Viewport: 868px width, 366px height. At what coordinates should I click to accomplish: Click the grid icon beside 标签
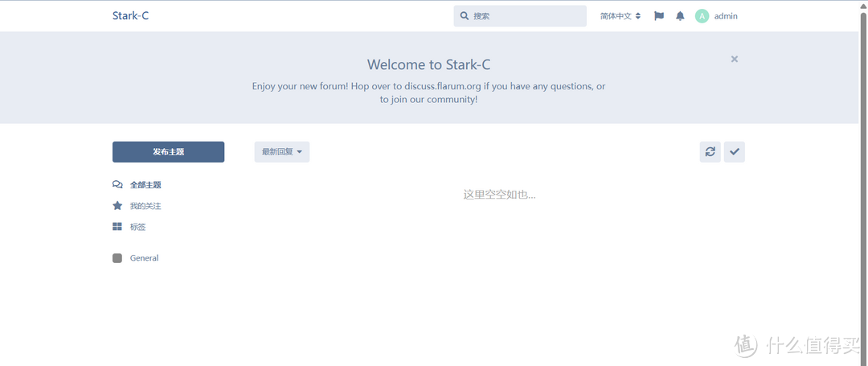117,227
